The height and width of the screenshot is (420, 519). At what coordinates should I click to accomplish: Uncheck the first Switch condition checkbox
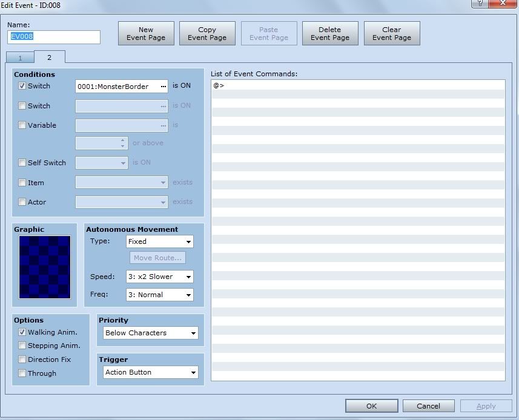coord(22,86)
